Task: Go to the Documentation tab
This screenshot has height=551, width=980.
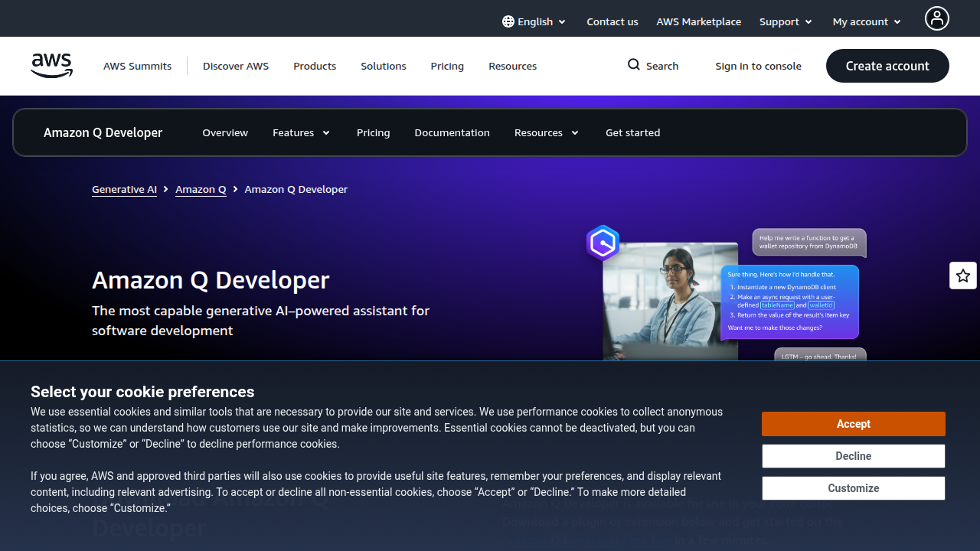Action: point(452,132)
